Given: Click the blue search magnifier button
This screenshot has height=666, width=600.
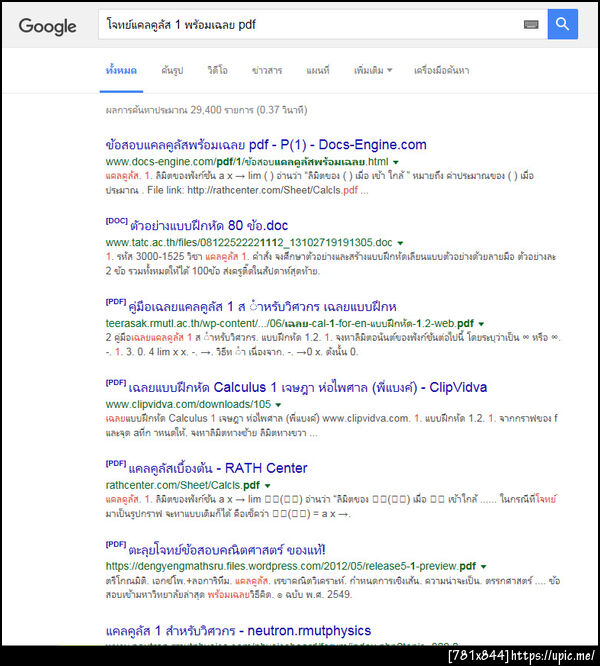Looking at the screenshot, I should point(563,24).
